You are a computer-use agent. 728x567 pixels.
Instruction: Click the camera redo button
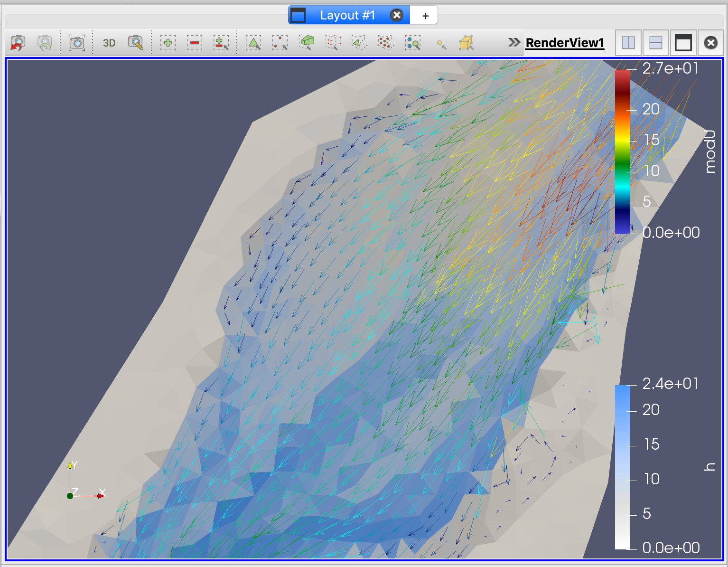(45, 43)
